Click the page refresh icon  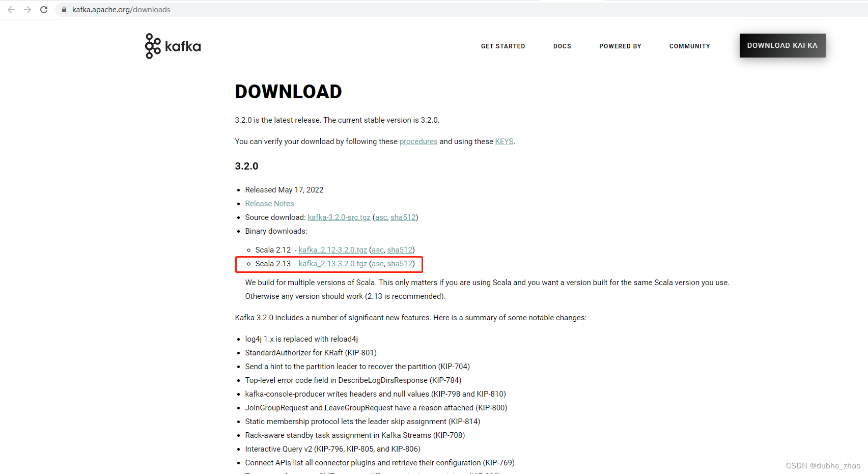44,9
